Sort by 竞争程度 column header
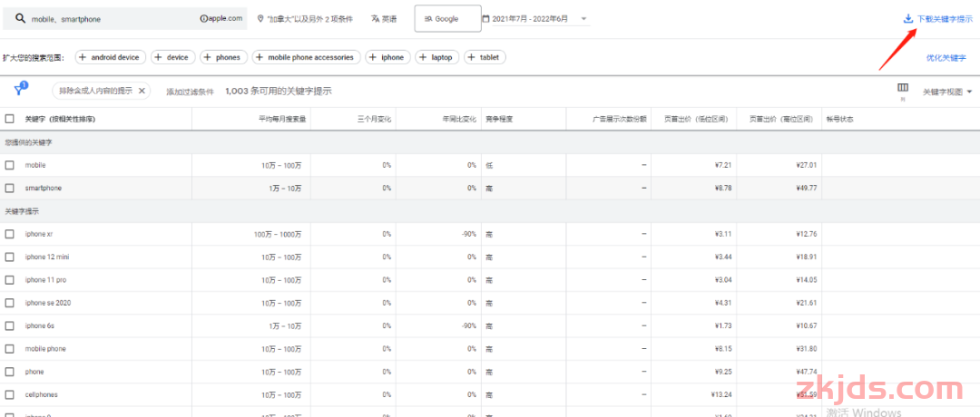Image resolution: width=980 pixels, height=417 pixels. (x=499, y=119)
